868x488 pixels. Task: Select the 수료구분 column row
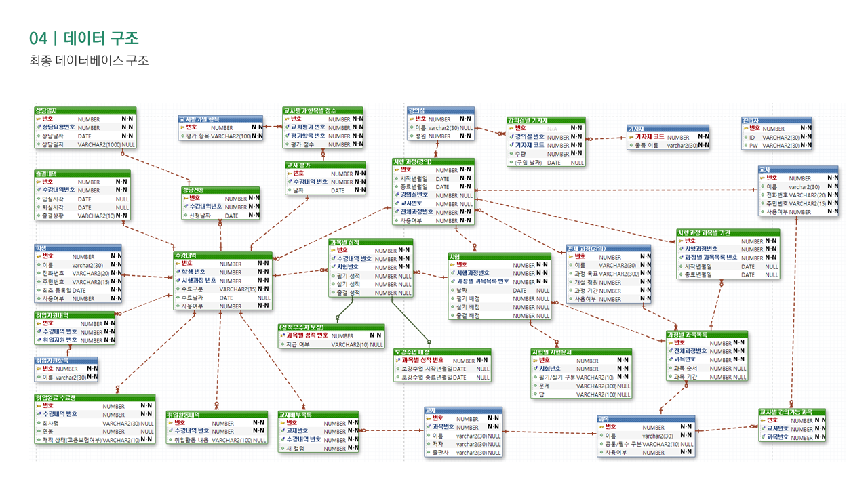[222, 289]
